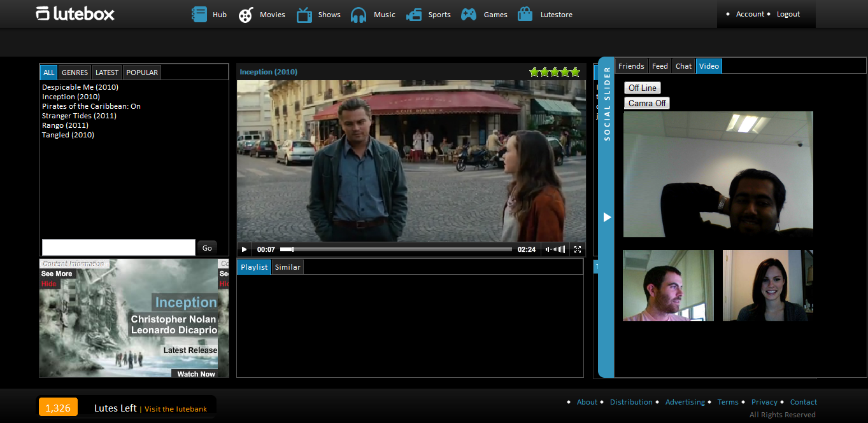Open the Music headphones icon
The image size is (868, 423).
point(359,15)
